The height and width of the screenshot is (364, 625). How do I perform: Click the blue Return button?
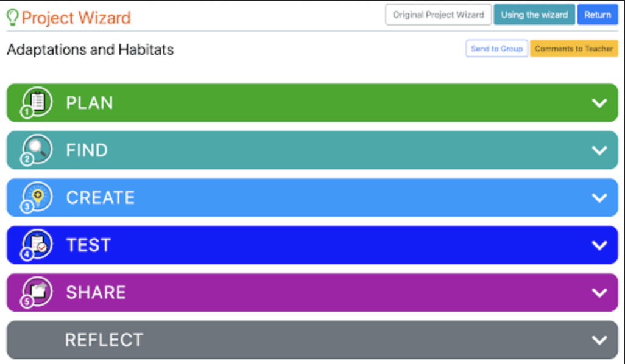pos(597,15)
